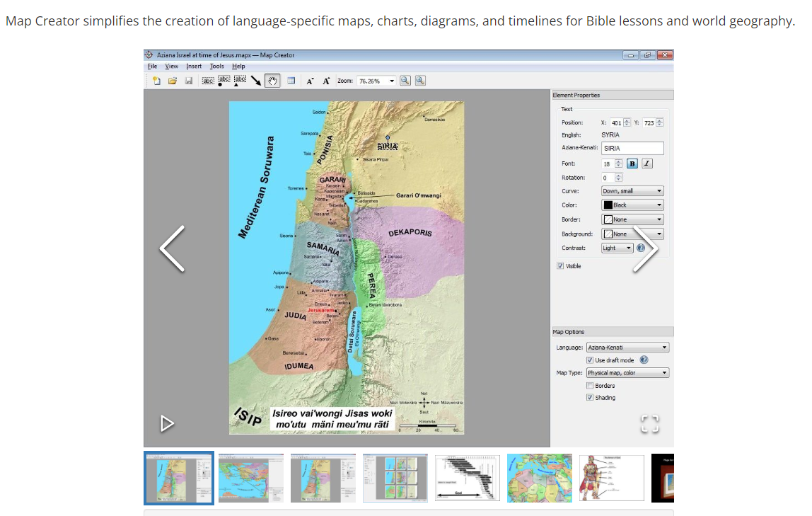Select the text with triangle marker tool

click(x=238, y=80)
